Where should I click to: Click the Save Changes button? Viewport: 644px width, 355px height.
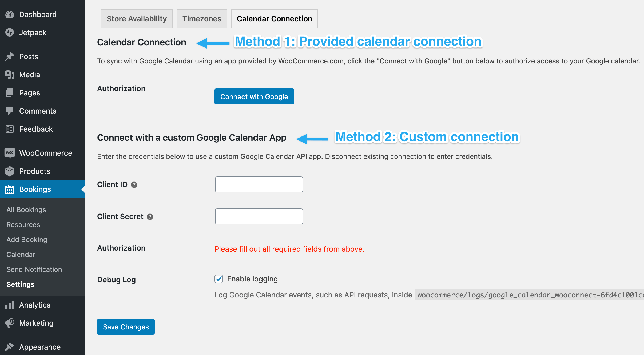[126, 327]
